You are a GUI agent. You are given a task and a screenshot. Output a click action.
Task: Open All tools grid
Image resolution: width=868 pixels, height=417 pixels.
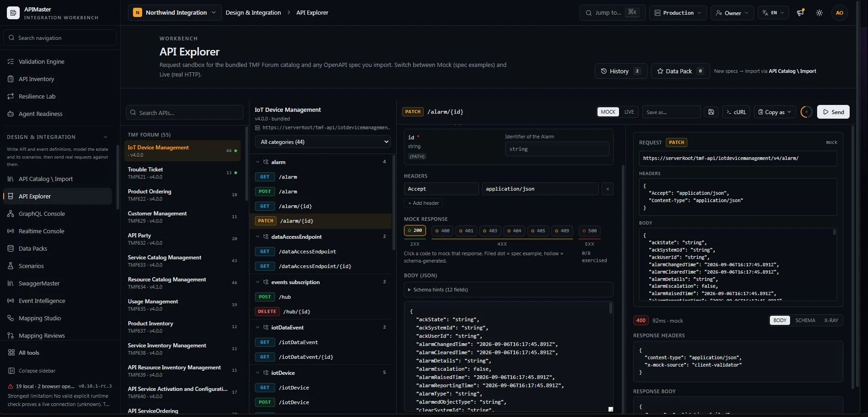(x=29, y=353)
